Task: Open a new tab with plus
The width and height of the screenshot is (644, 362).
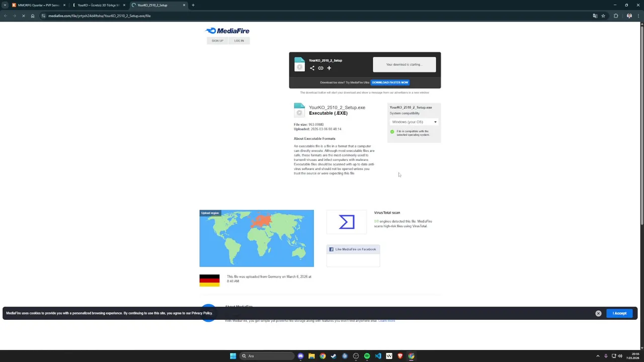Action: click(193, 5)
